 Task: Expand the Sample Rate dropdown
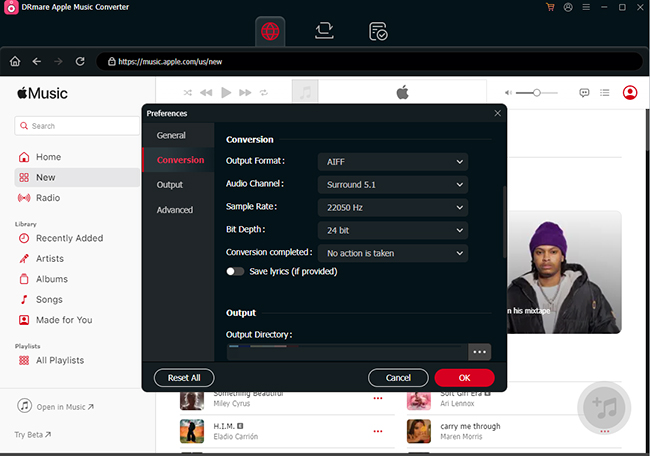click(393, 207)
